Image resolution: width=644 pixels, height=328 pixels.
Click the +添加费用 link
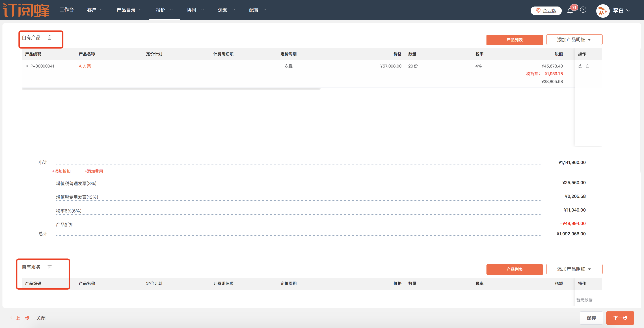click(93, 171)
